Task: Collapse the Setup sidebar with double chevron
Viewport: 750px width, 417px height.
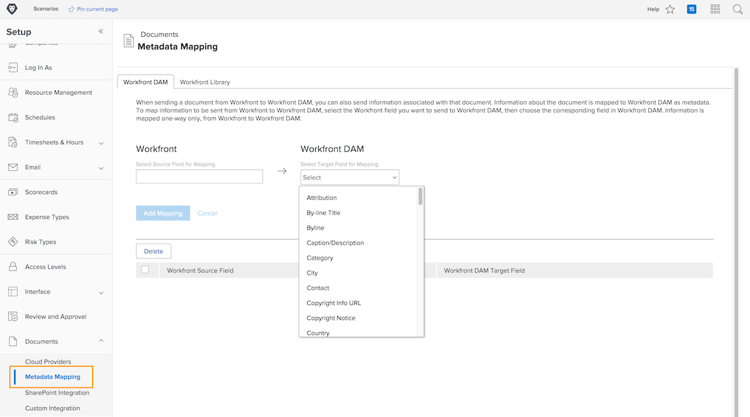Action: point(101,32)
